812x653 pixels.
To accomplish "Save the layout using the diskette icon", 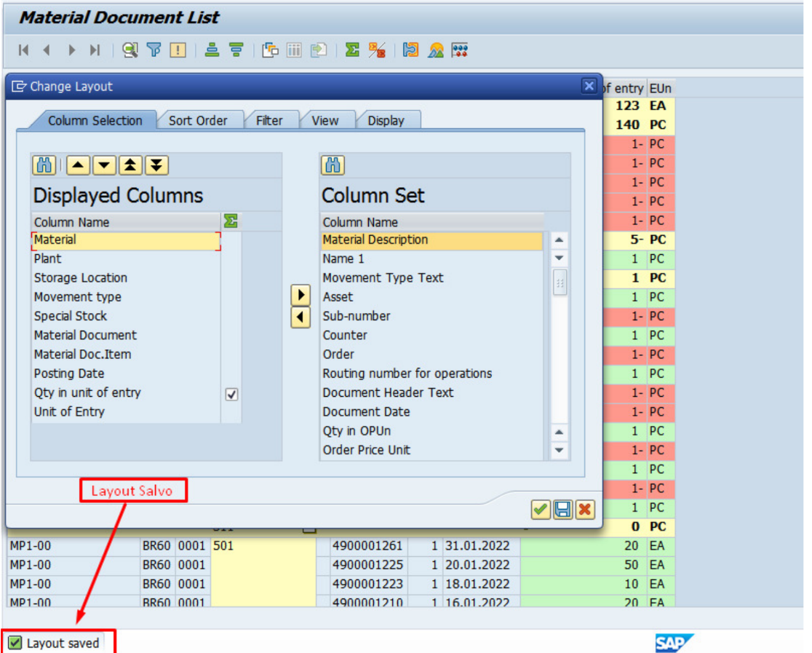I will pos(562,510).
